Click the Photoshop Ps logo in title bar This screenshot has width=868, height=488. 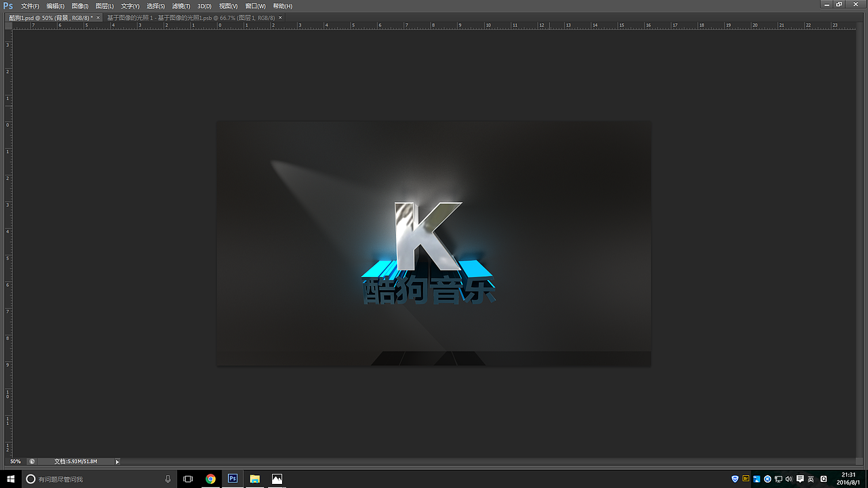pos(8,5)
